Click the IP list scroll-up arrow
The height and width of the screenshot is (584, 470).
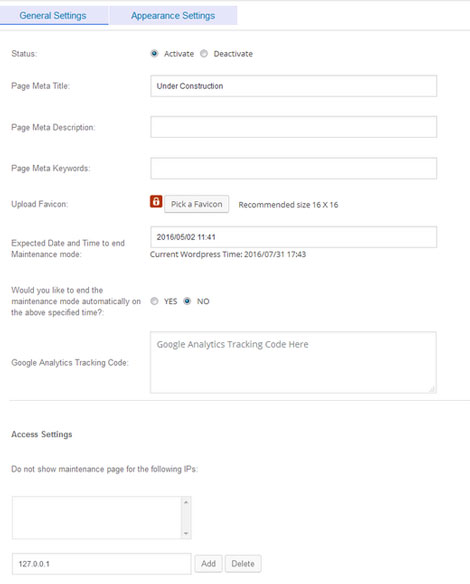[x=186, y=502]
